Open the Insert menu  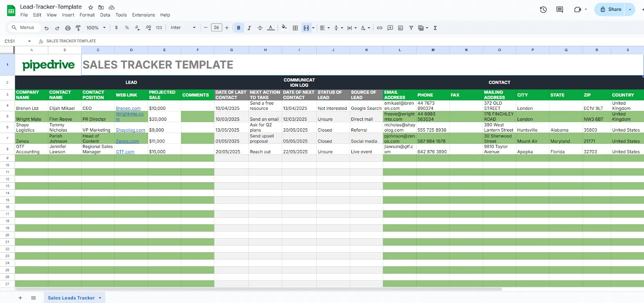(x=68, y=15)
